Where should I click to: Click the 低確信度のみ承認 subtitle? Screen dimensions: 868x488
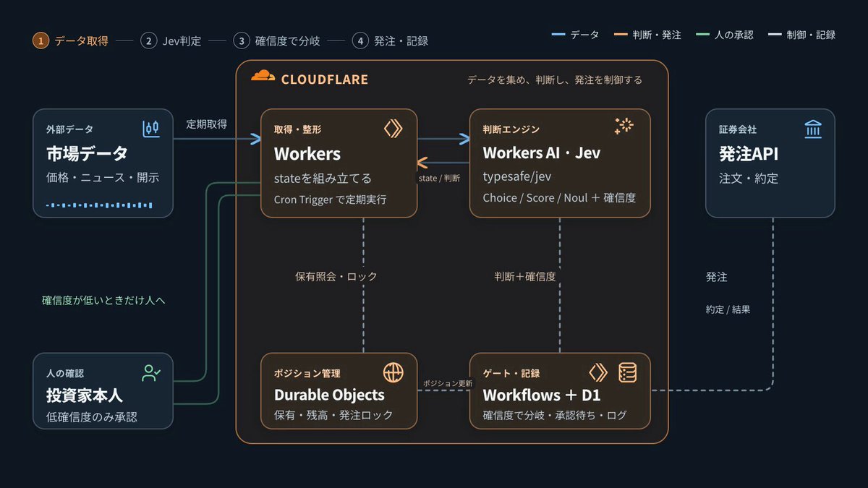click(x=91, y=417)
